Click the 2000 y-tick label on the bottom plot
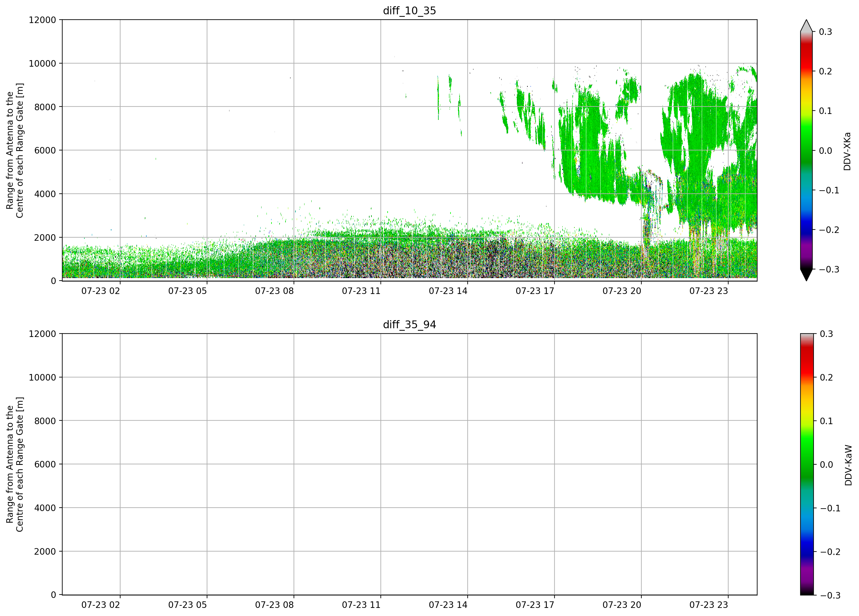This screenshot has width=859, height=616. tap(45, 552)
